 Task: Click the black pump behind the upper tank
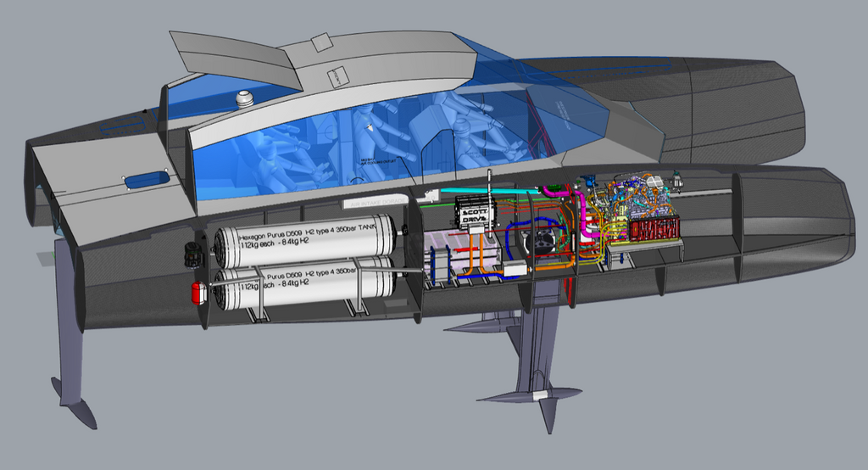click(x=192, y=255)
